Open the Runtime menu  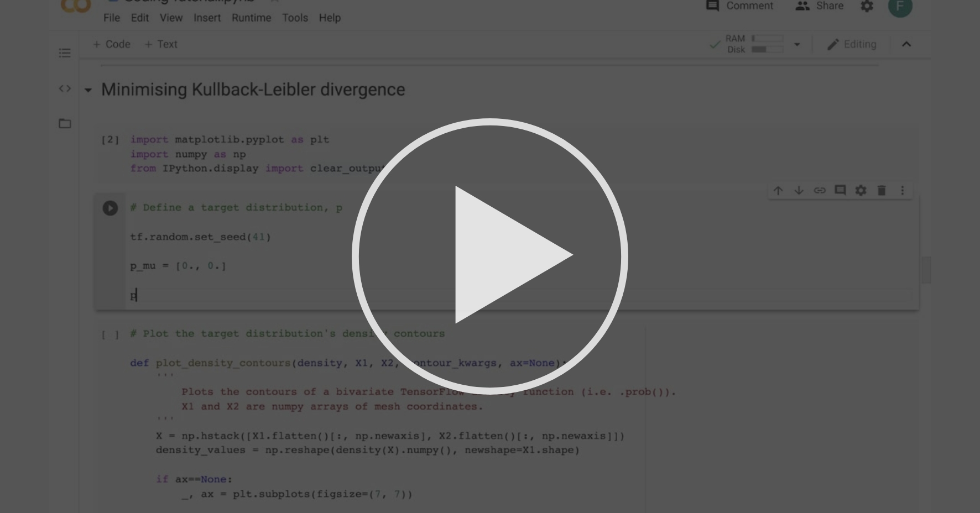pos(252,18)
